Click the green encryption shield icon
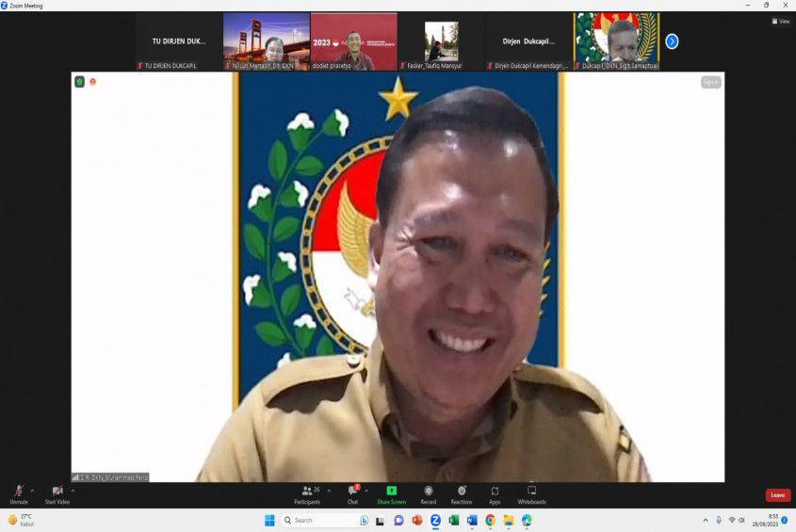 point(80,82)
